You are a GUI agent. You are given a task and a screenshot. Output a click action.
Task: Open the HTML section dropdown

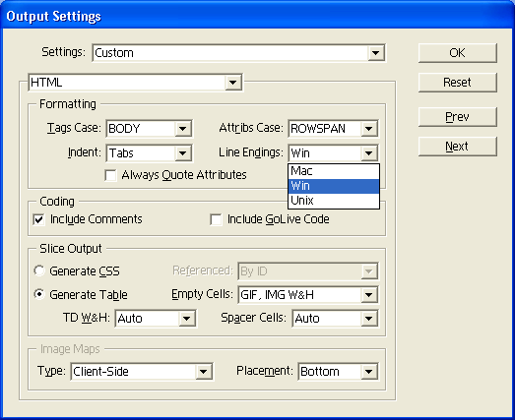(136, 83)
